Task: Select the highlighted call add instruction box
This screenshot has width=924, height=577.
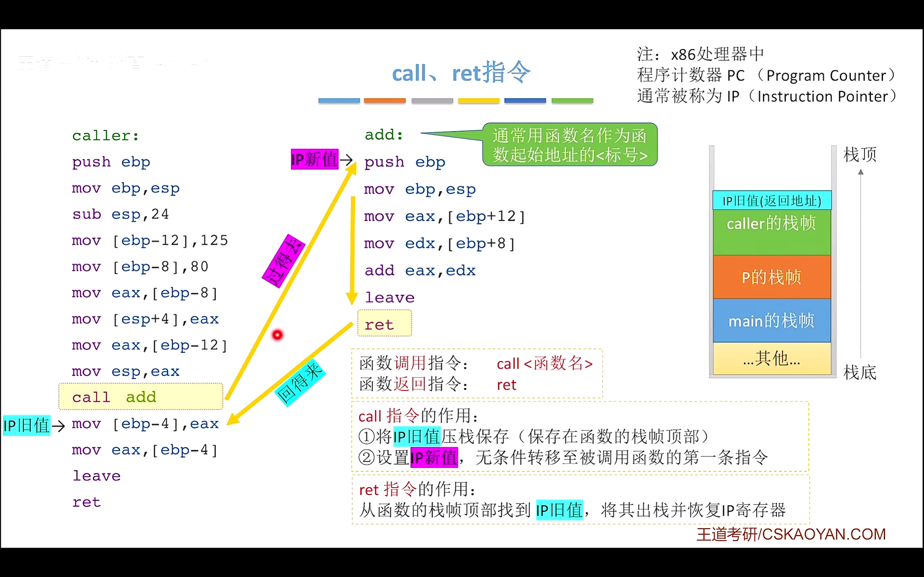Action: click(x=140, y=396)
